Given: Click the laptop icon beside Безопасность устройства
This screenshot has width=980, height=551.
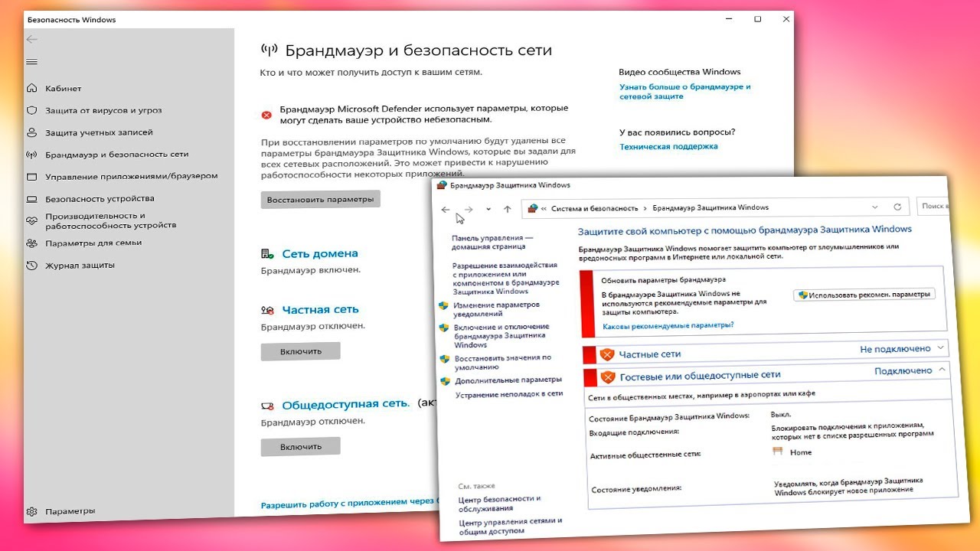Looking at the screenshot, I should [x=31, y=199].
